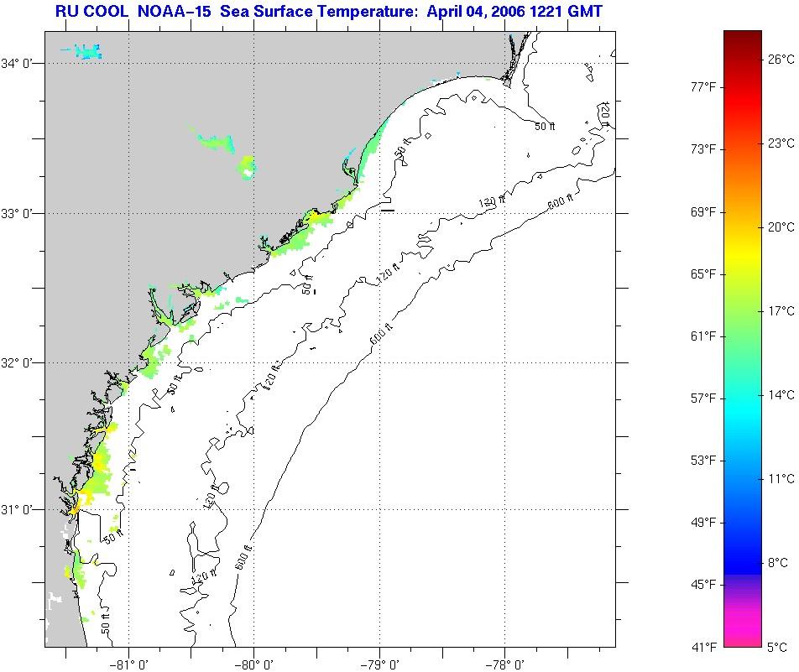The image size is (799, 672).
Task: Click the 14°C colorbar label
Action: click(781, 395)
